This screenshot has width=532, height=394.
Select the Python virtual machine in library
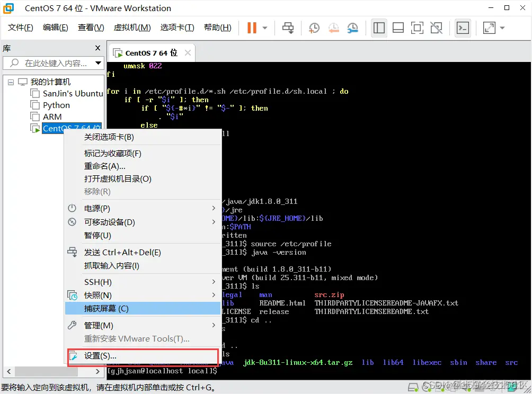click(x=56, y=105)
